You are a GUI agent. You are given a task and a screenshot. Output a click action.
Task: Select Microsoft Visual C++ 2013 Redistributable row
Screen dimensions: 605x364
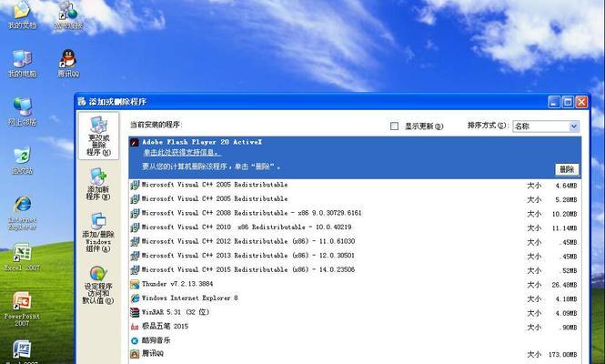[355, 256]
